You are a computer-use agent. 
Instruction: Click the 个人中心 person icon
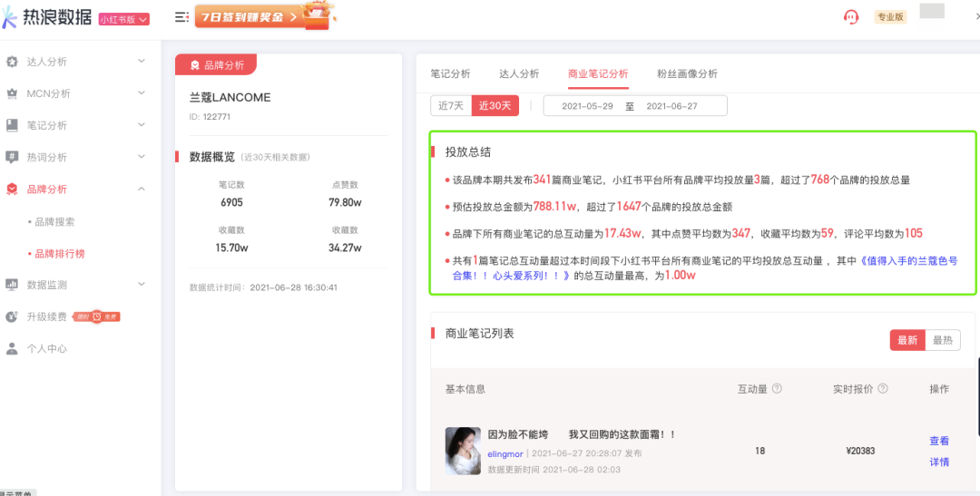tap(12, 348)
